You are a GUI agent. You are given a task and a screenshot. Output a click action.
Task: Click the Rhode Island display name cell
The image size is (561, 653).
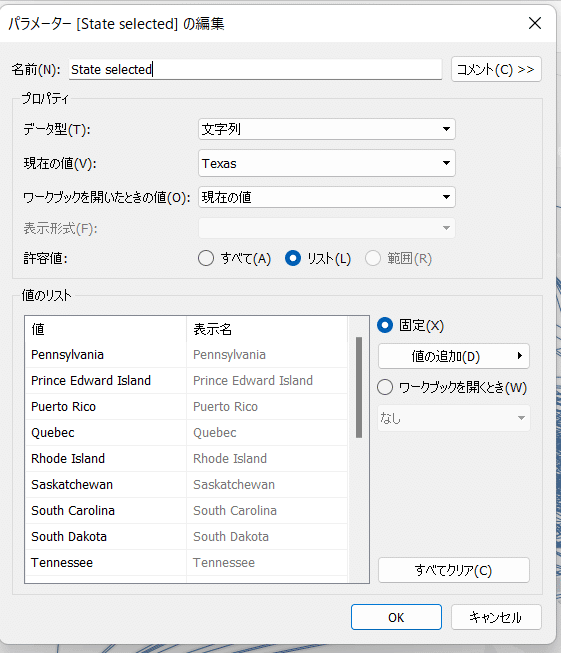267,459
